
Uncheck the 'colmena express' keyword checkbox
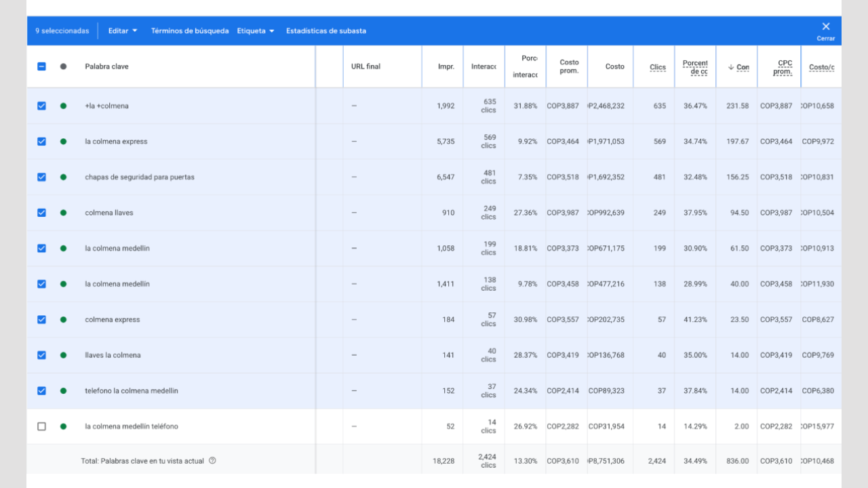coord(41,319)
